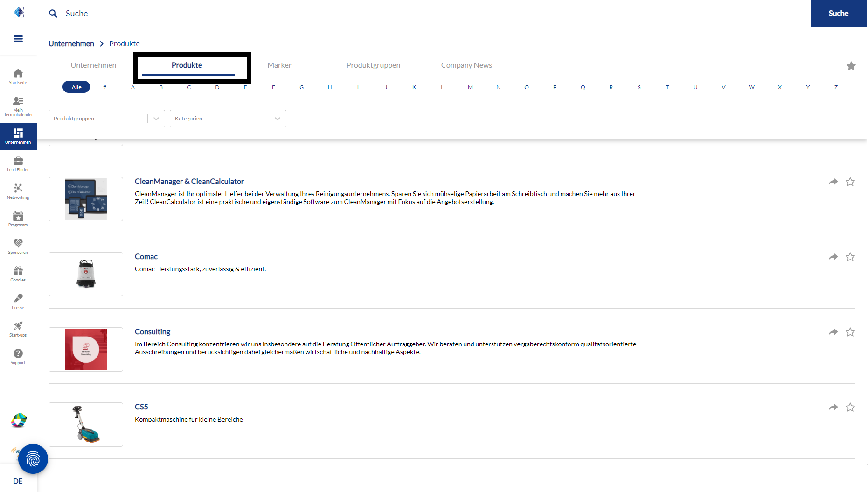Image resolution: width=868 pixels, height=492 pixels.
Task: Click the CS5 scrubber machine thumbnail
Action: click(x=86, y=424)
